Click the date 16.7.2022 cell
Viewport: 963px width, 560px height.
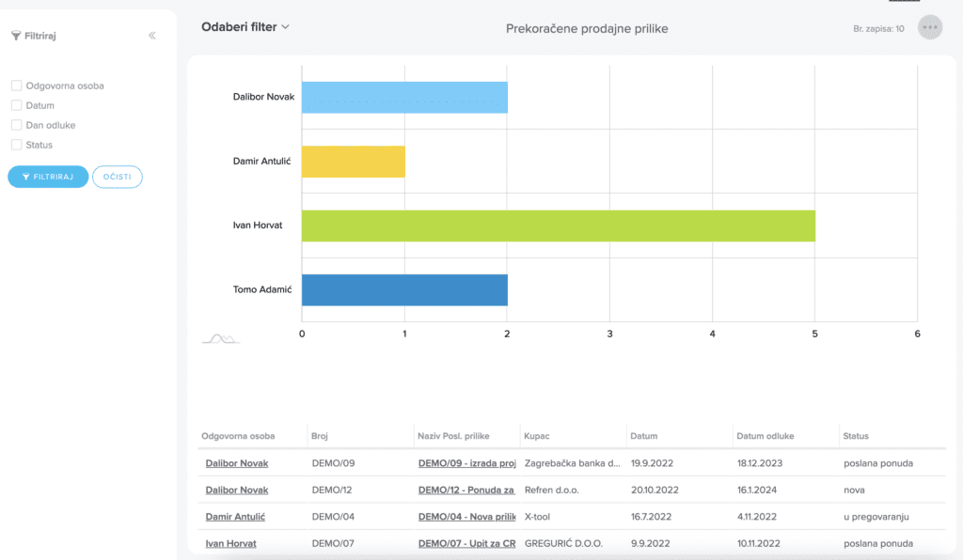click(x=651, y=517)
